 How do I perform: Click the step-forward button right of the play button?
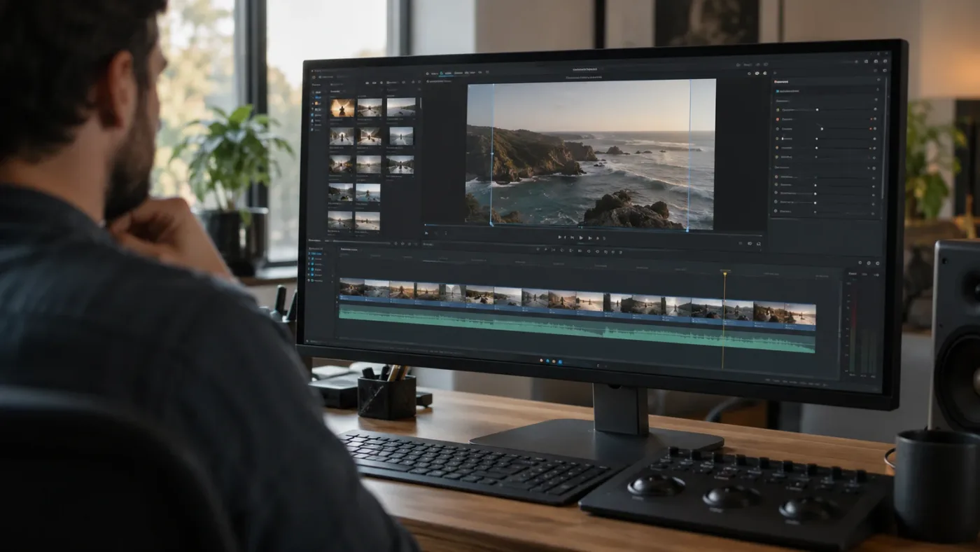pos(590,238)
